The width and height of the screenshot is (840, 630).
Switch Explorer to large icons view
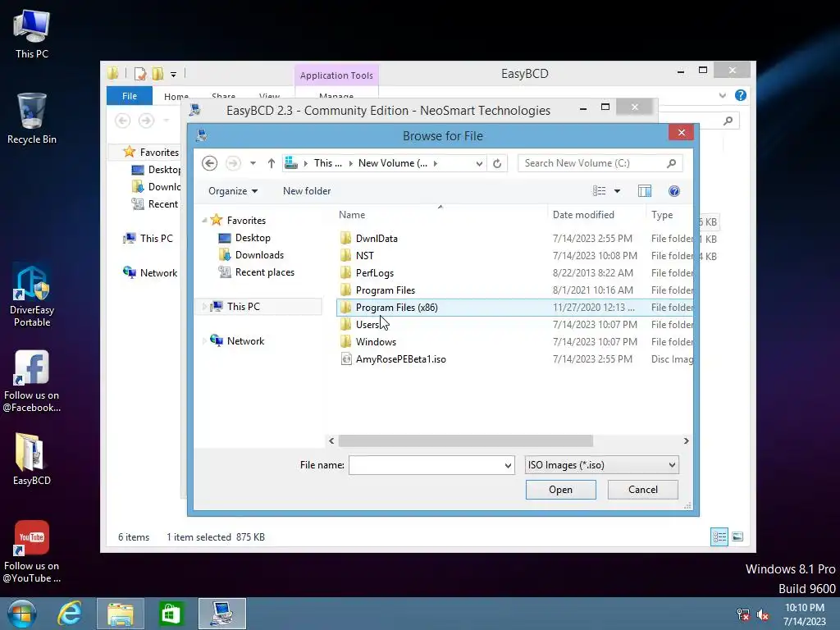click(x=737, y=536)
